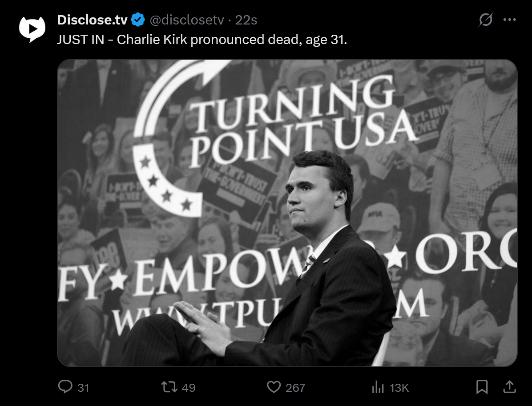Open the man in suit photo
This screenshot has width=532, height=406.
[311, 267]
